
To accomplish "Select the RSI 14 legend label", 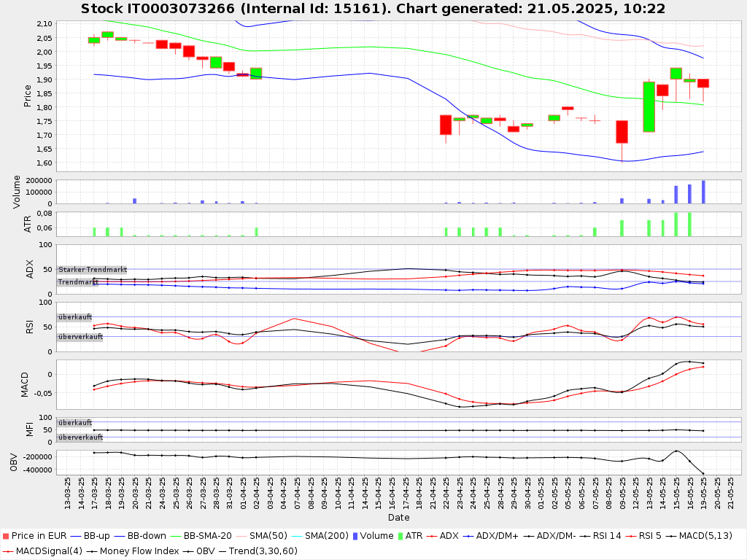I will pos(607,536).
